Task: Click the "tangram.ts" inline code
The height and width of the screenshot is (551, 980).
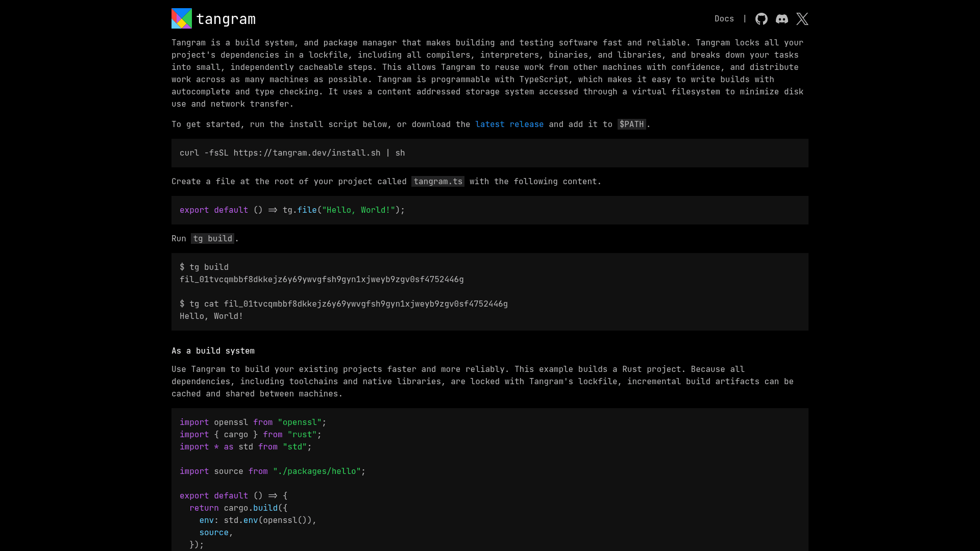Action: click(438, 182)
